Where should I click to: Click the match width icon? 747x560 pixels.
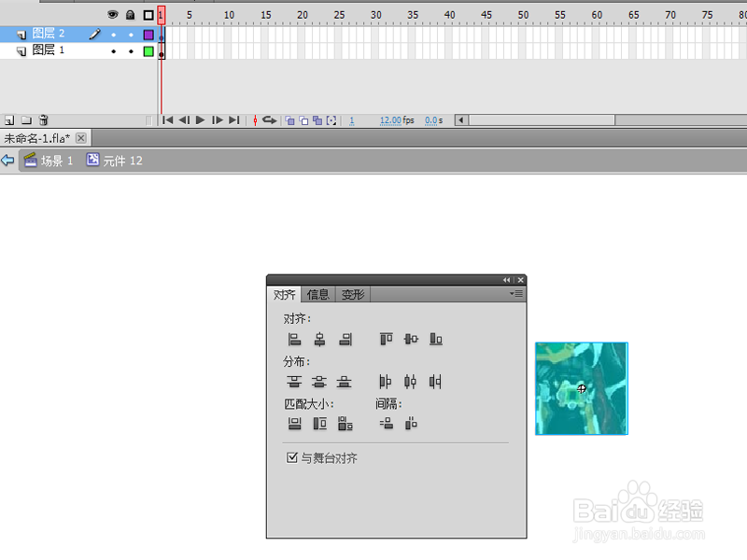tap(295, 424)
